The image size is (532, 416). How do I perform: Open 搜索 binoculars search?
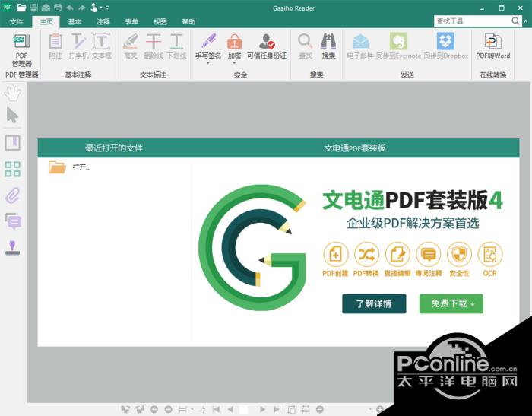pyautogui.click(x=328, y=46)
